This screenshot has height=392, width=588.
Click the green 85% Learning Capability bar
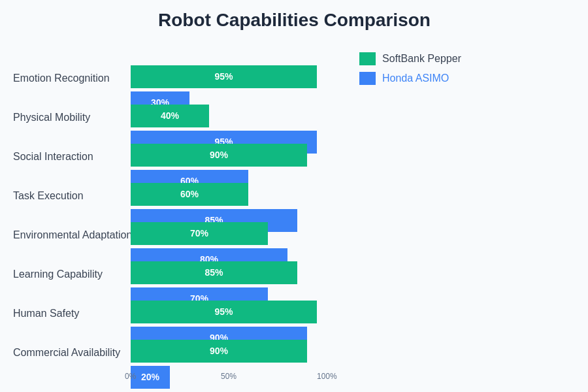point(214,273)
